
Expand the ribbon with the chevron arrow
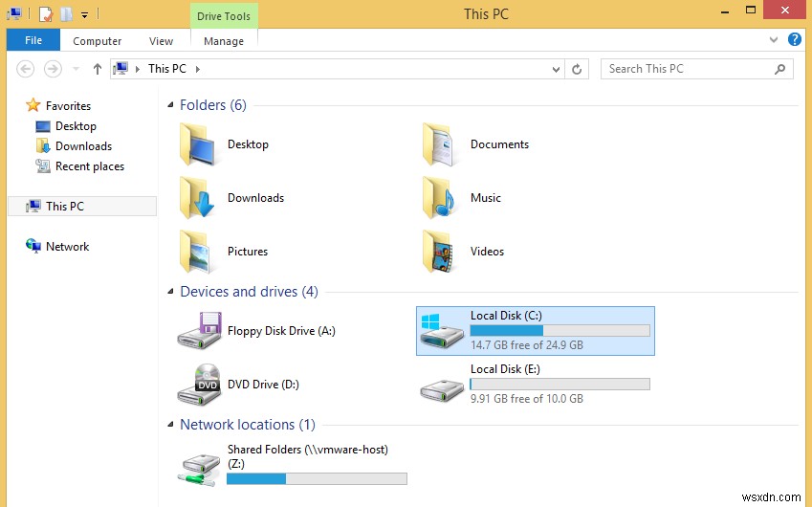774,39
